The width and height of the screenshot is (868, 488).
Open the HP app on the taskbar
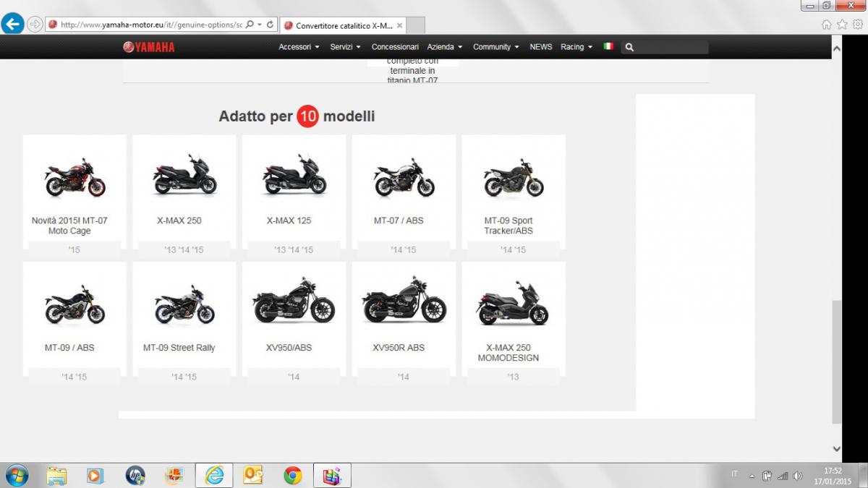135,475
